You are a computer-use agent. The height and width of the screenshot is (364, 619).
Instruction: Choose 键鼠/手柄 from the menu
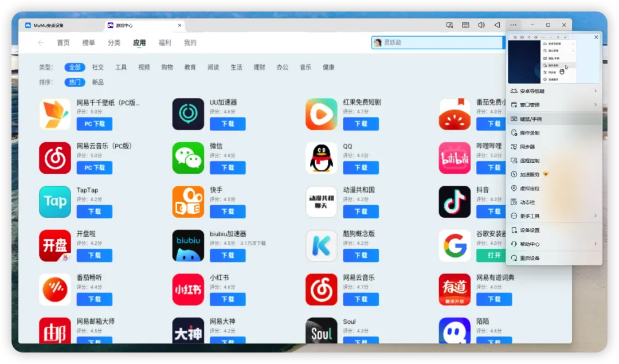[x=554, y=119]
